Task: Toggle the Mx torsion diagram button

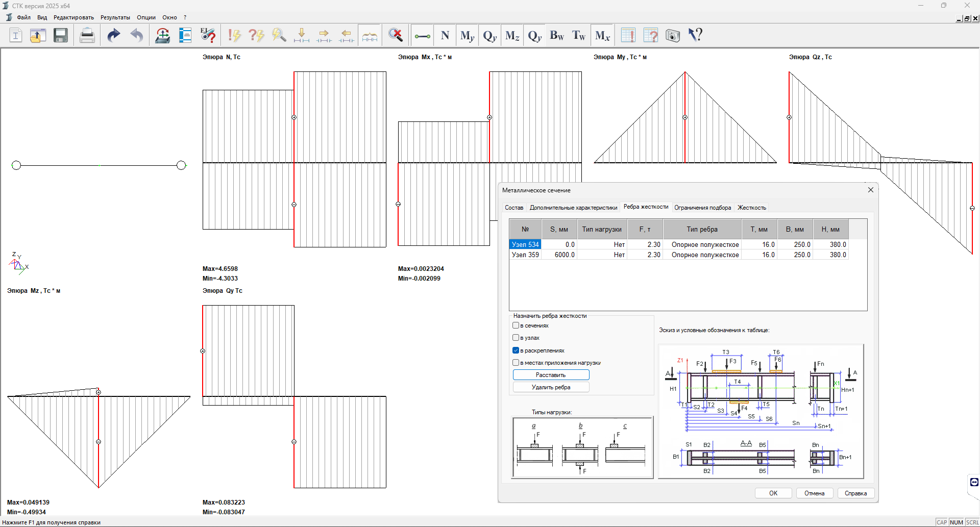Action: tap(602, 35)
